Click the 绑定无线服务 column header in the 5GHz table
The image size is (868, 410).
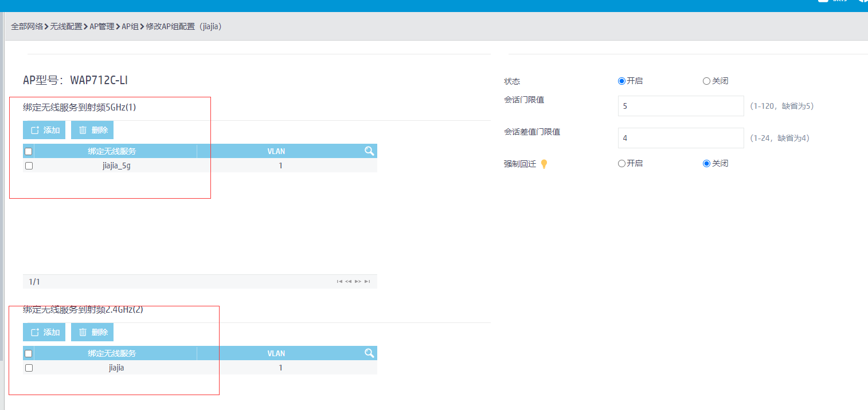pyautogui.click(x=112, y=151)
